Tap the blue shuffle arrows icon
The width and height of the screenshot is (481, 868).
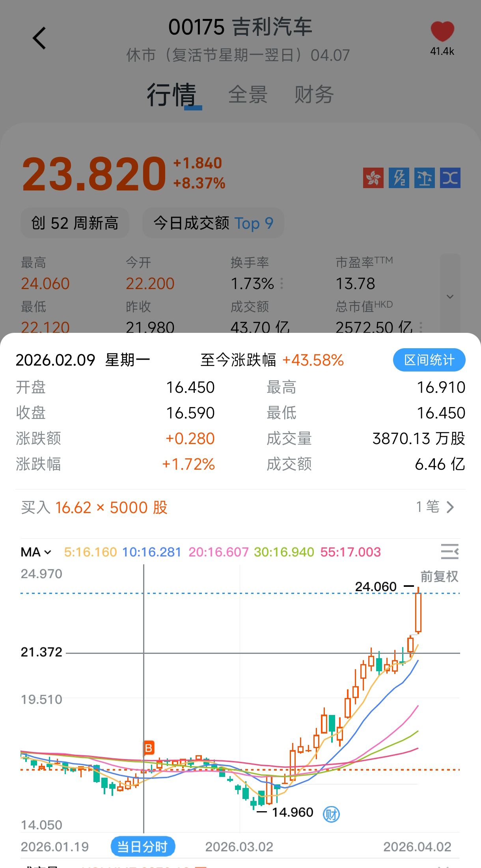(x=450, y=178)
